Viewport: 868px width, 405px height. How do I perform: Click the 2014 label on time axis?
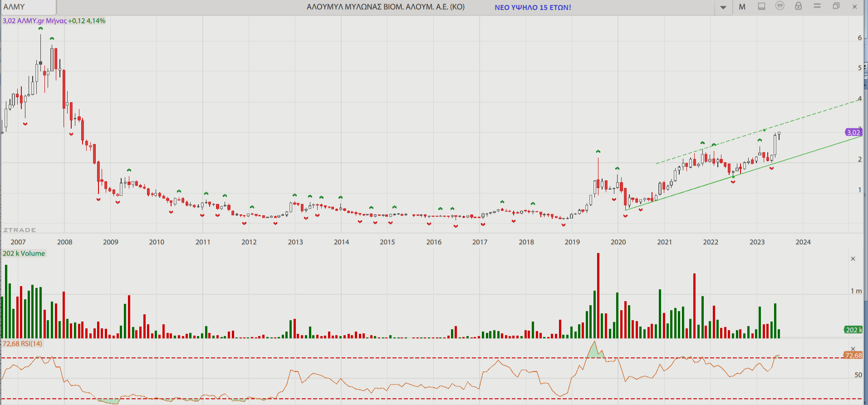pyautogui.click(x=342, y=242)
